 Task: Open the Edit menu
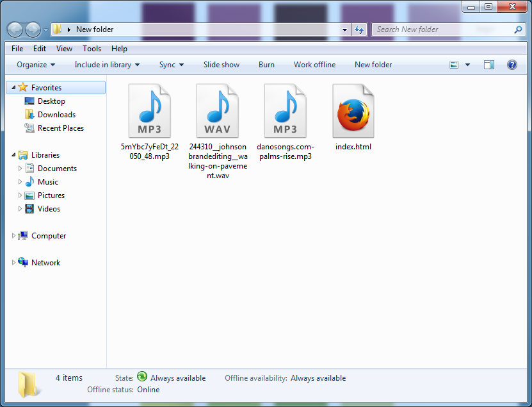pos(39,49)
